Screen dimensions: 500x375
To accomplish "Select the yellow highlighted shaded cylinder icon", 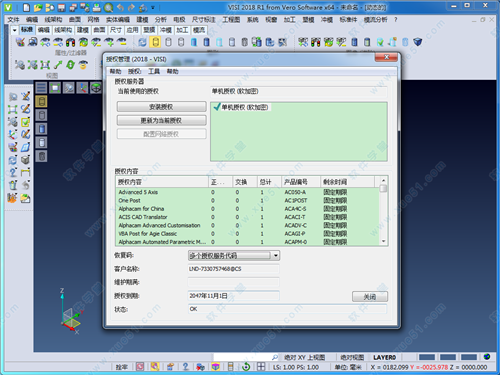I will tap(155, 42).
